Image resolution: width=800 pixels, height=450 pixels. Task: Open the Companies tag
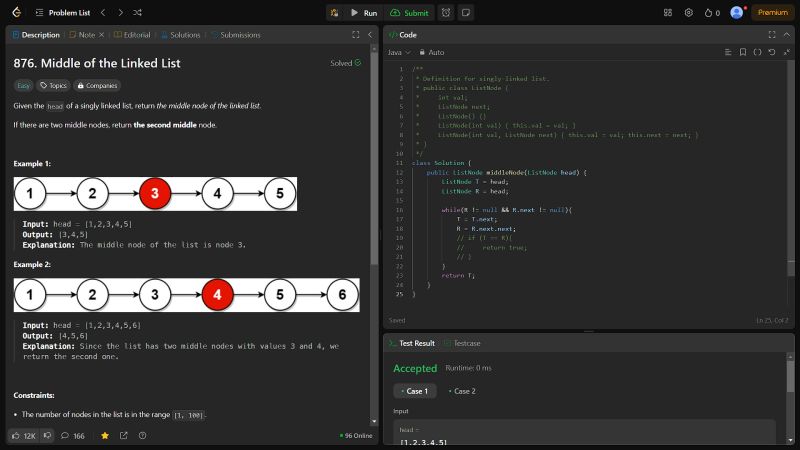[x=97, y=86]
